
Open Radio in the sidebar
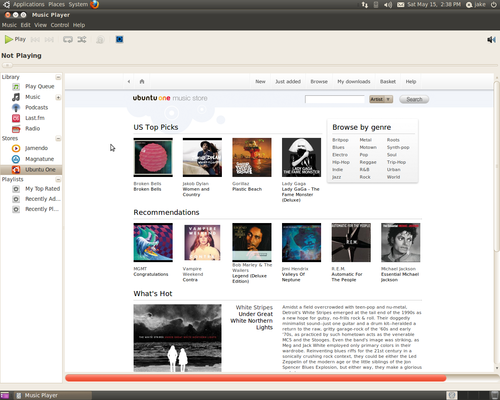point(31,128)
